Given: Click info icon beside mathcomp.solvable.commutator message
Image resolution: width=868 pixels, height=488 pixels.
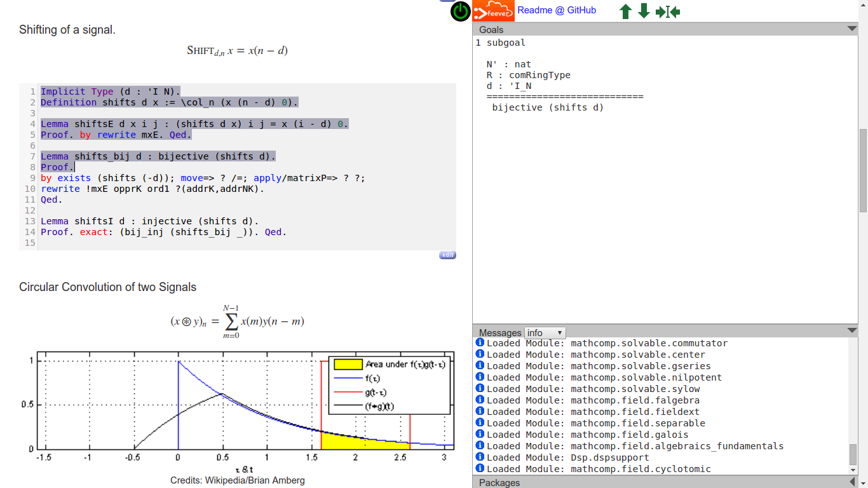Looking at the screenshot, I should (480, 343).
